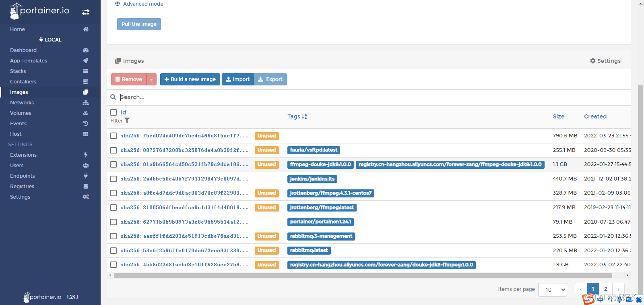This screenshot has height=305, width=644.
Task: Click the Filter funnel icon
Action: pos(127,120)
